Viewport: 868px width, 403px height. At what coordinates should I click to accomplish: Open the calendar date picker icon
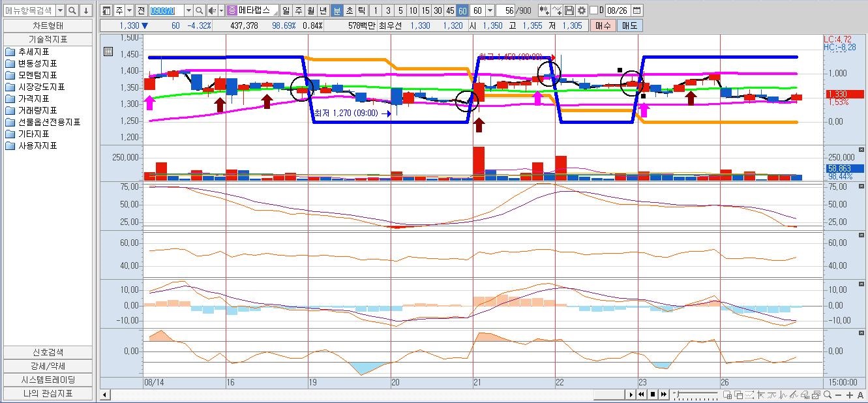(x=636, y=10)
